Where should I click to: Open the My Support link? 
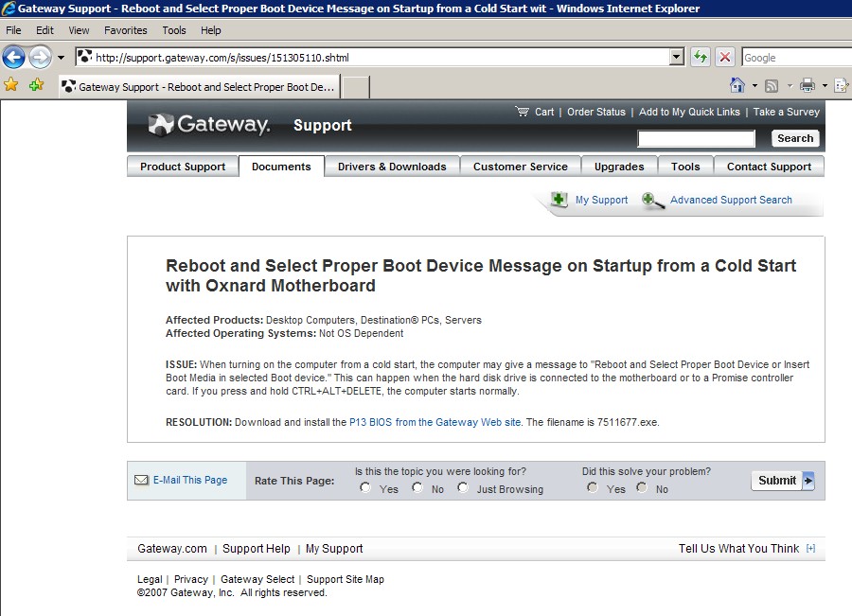click(x=601, y=200)
